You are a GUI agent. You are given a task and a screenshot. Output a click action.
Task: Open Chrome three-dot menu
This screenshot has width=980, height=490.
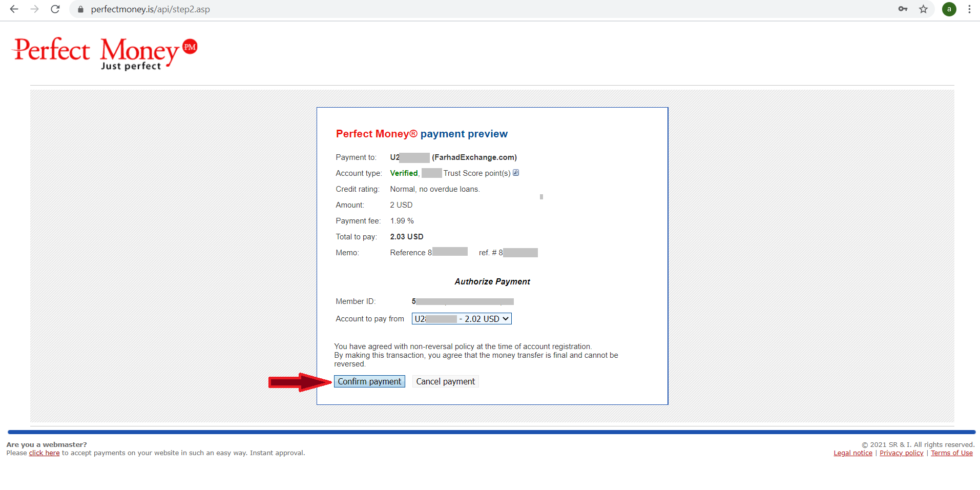point(969,9)
